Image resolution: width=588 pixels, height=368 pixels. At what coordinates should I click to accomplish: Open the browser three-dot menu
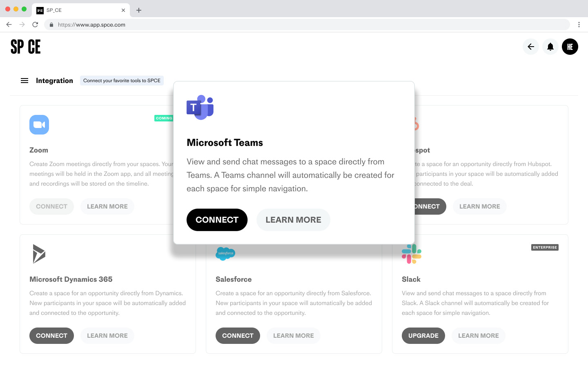click(579, 25)
